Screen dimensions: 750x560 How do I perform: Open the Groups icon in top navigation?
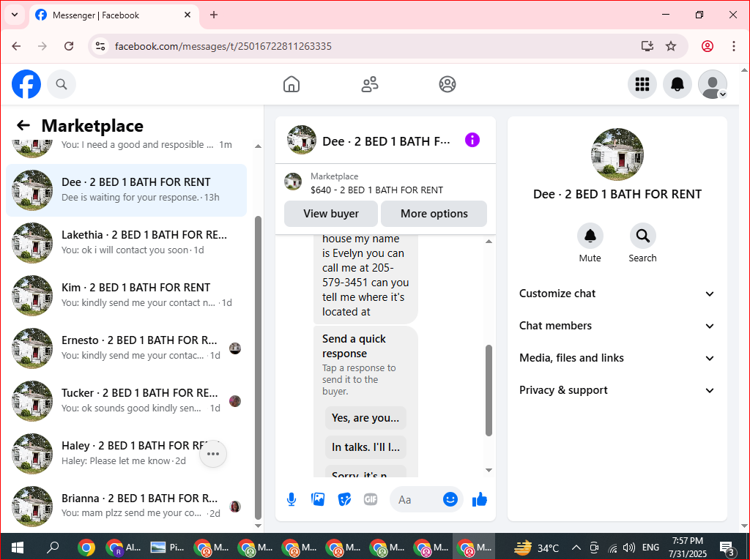[x=448, y=84]
